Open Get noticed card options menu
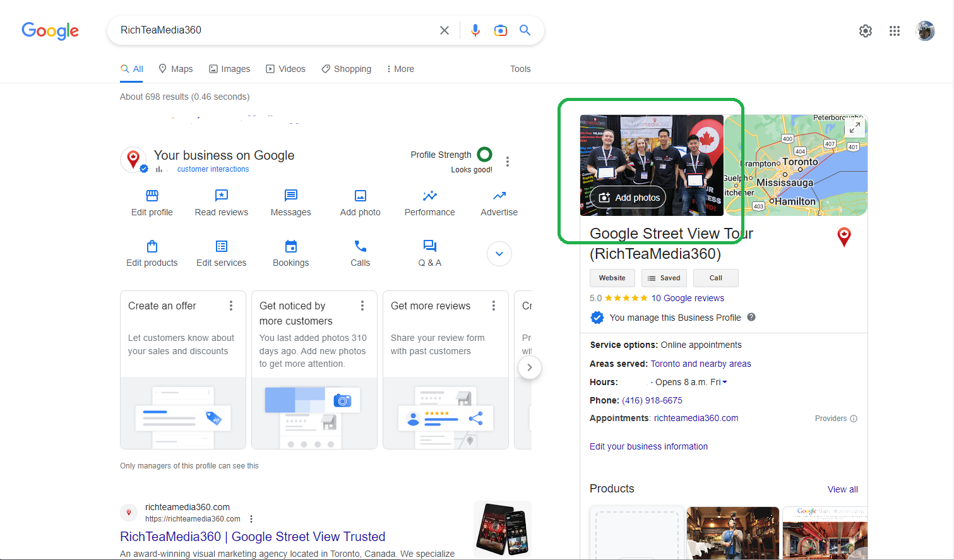The image size is (954, 560). pyautogui.click(x=362, y=306)
